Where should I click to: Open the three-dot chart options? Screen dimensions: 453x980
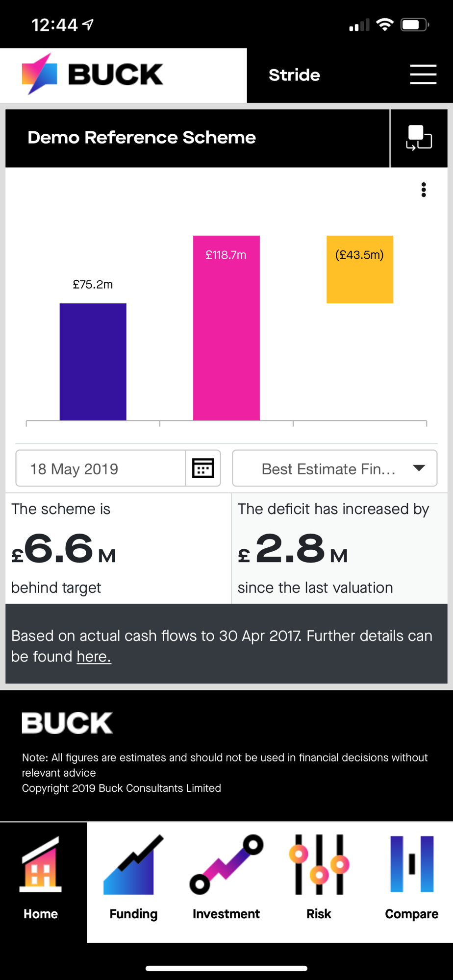424,190
